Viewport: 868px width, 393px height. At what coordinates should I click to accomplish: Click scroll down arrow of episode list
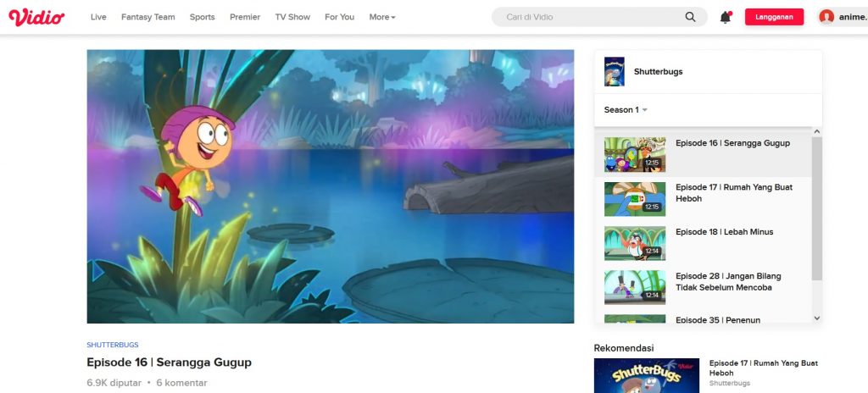click(x=816, y=318)
